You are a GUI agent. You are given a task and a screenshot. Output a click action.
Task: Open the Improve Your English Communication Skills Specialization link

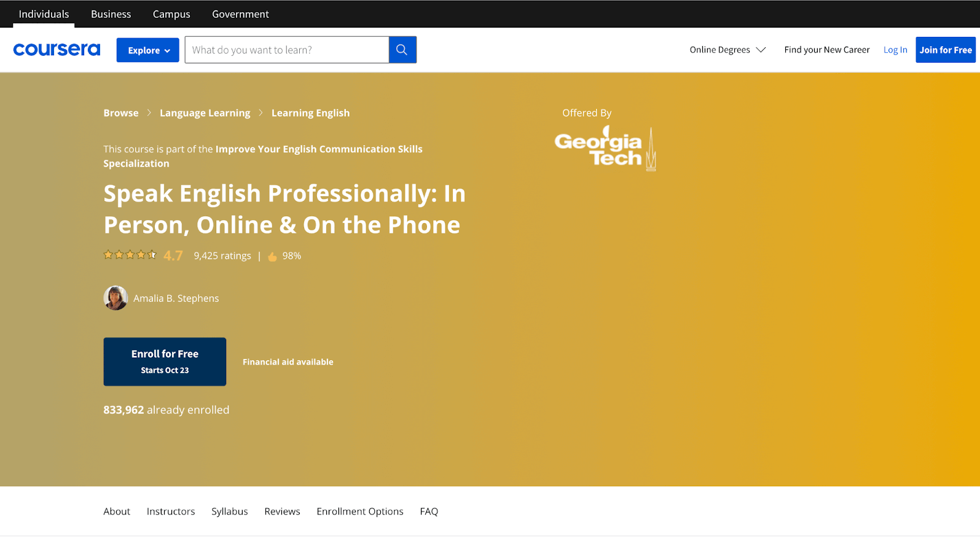pos(318,149)
